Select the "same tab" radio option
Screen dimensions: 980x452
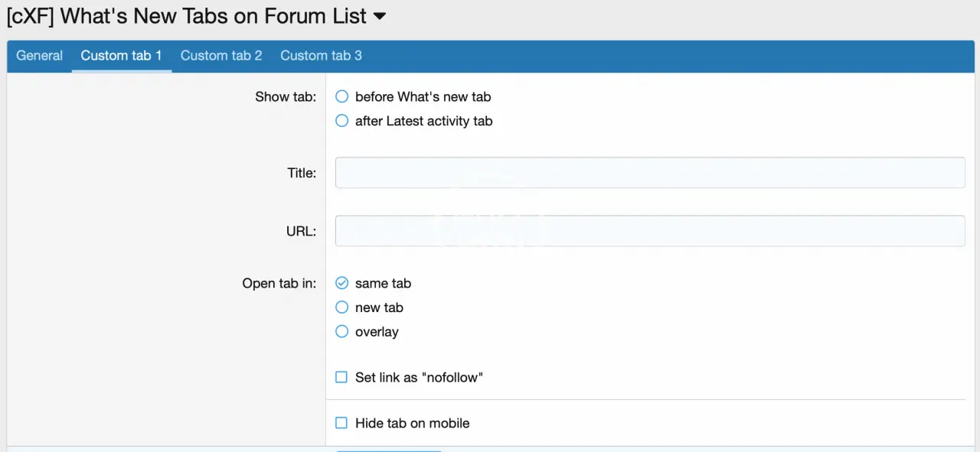tap(342, 284)
